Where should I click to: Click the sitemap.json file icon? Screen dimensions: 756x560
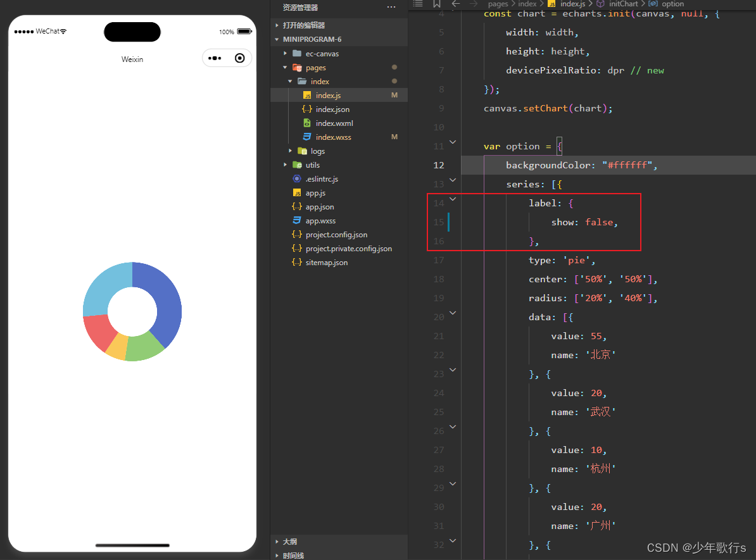(x=297, y=263)
